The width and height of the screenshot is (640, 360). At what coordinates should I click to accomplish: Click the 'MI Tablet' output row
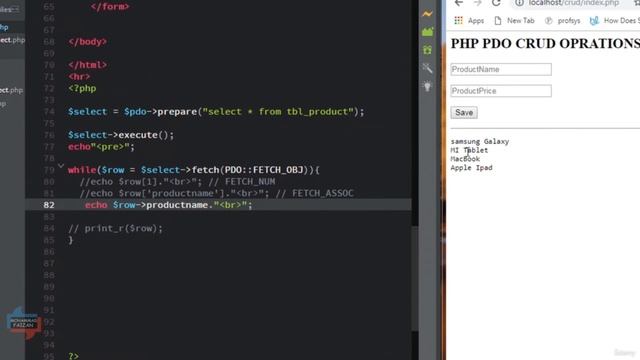[x=469, y=150]
